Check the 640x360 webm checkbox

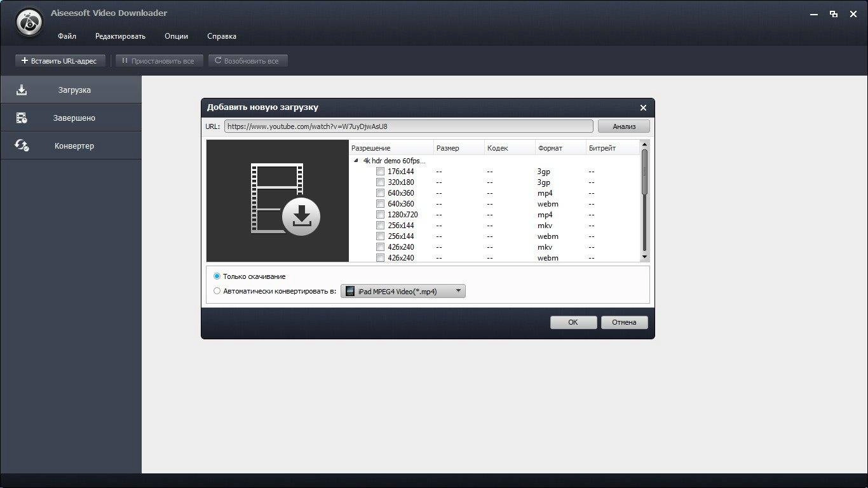pyautogui.click(x=380, y=204)
